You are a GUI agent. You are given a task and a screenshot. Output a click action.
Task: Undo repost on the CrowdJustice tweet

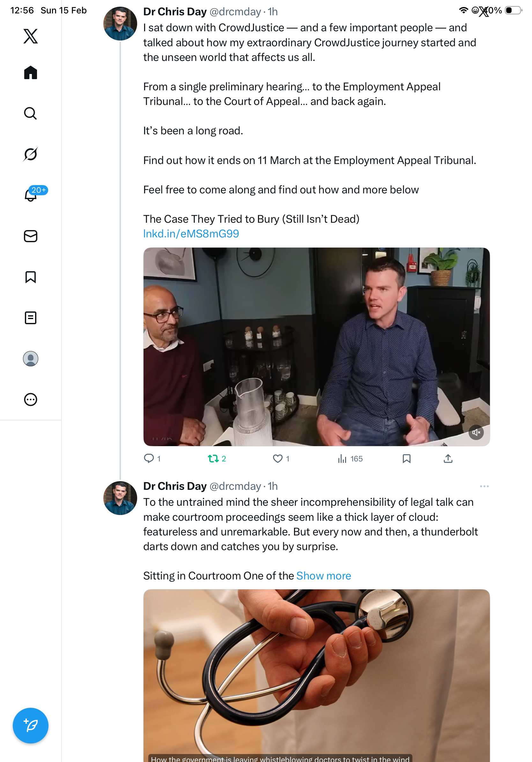coord(213,459)
